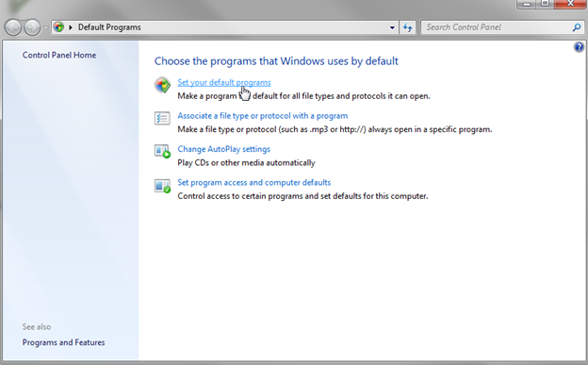Open the Change AutoPlay settings link

pyautogui.click(x=224, y=149)
